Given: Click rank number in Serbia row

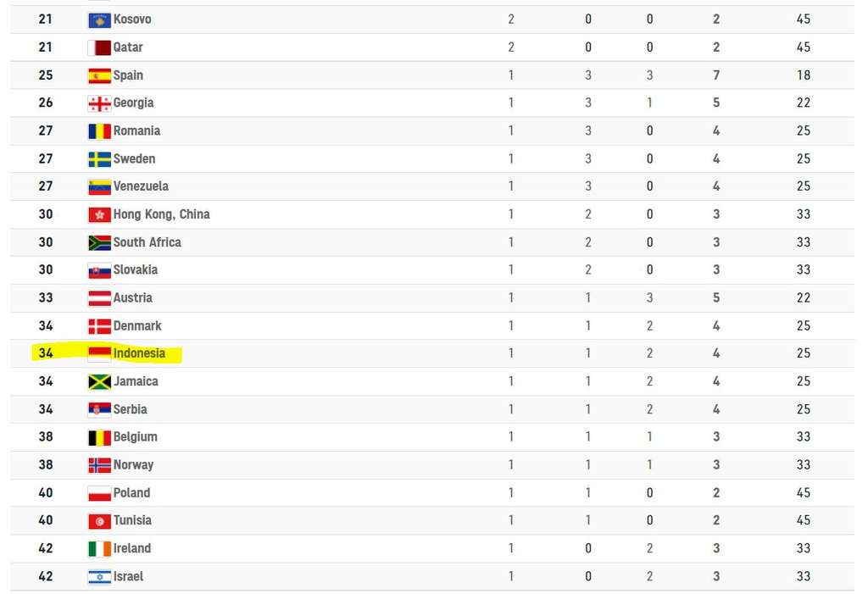Looking at the screenshot, I should (46, 409).
